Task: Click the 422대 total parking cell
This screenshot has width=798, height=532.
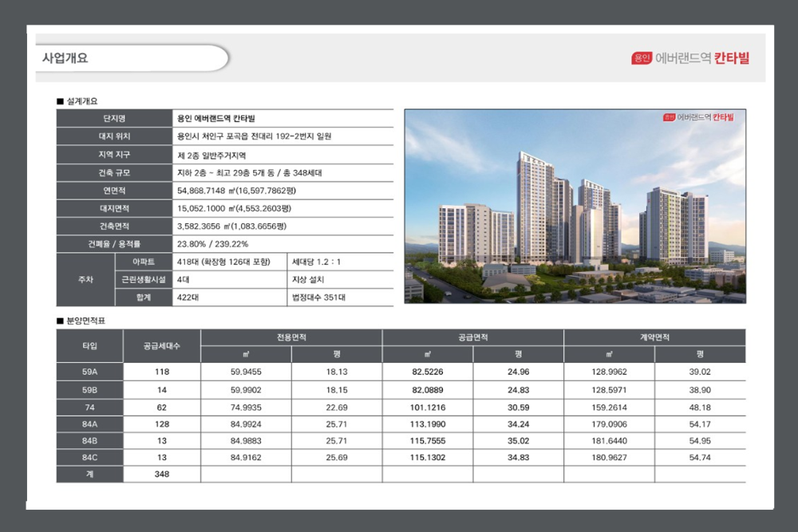Action: tap(230, 298)
